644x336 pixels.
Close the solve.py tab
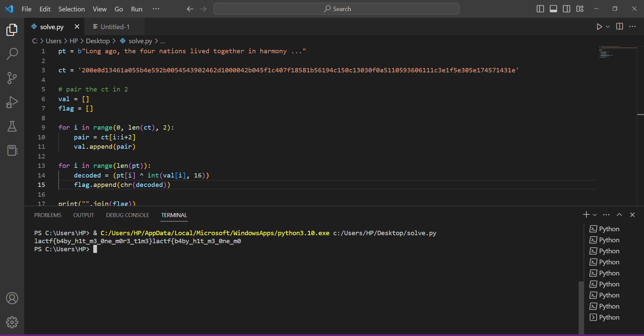pyautogui.click(x=77, y=26)
